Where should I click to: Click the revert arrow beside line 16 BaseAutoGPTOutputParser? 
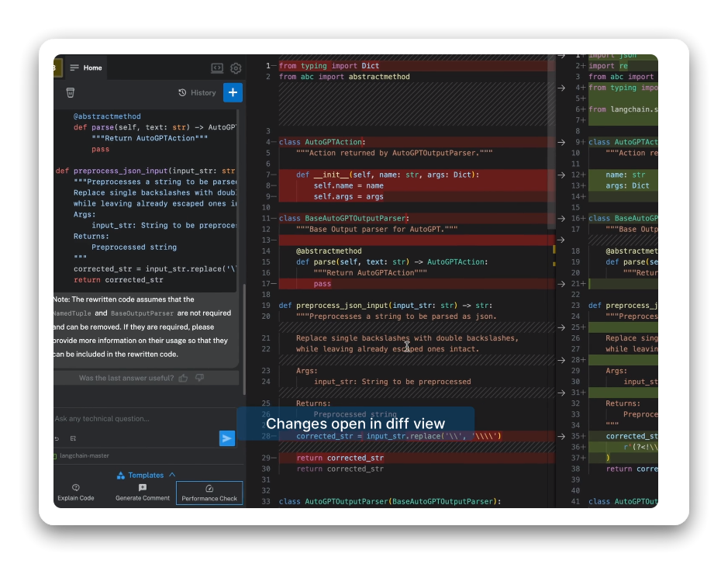[x=561, y=219]
